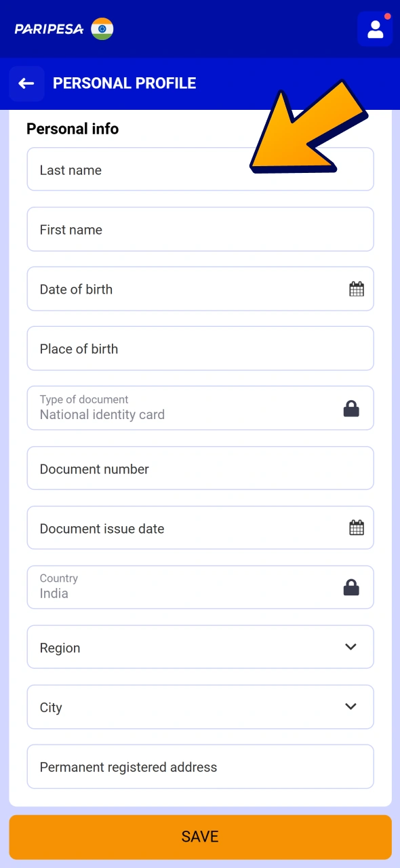Click the PERSONAL PROFILE header title

[125, 83]
